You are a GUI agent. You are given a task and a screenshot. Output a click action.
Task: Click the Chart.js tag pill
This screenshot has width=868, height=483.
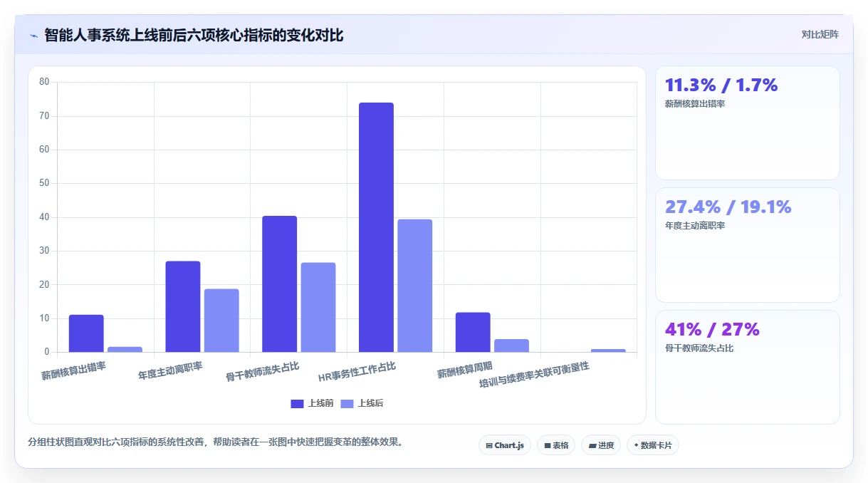[x=505, y=445]
